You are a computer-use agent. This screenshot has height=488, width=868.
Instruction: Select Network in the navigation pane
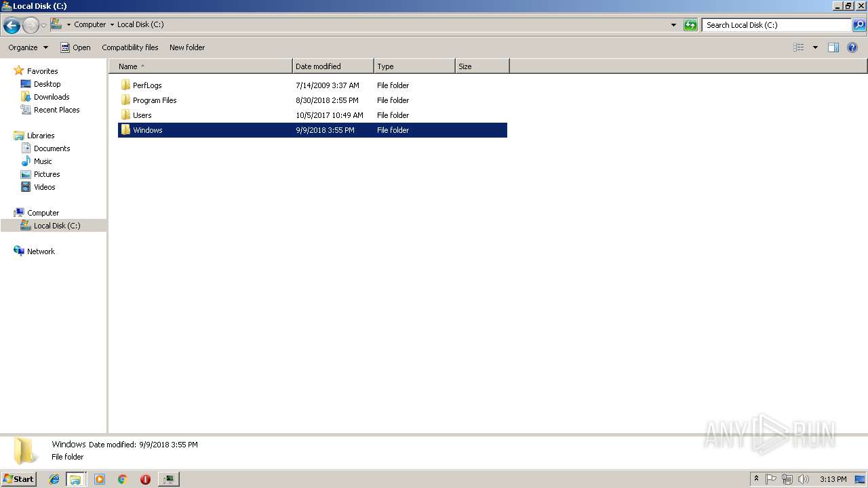(x=41, y=251)
